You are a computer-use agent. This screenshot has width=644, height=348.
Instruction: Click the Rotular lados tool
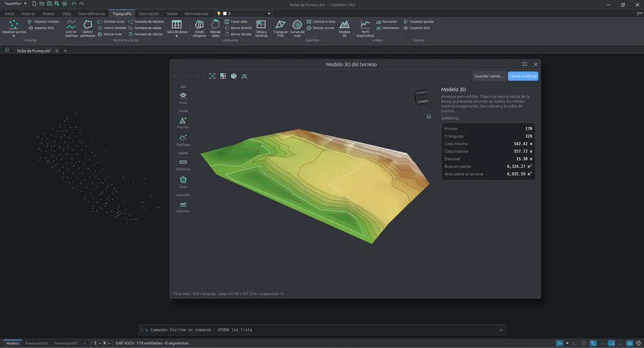click(215, 28)
